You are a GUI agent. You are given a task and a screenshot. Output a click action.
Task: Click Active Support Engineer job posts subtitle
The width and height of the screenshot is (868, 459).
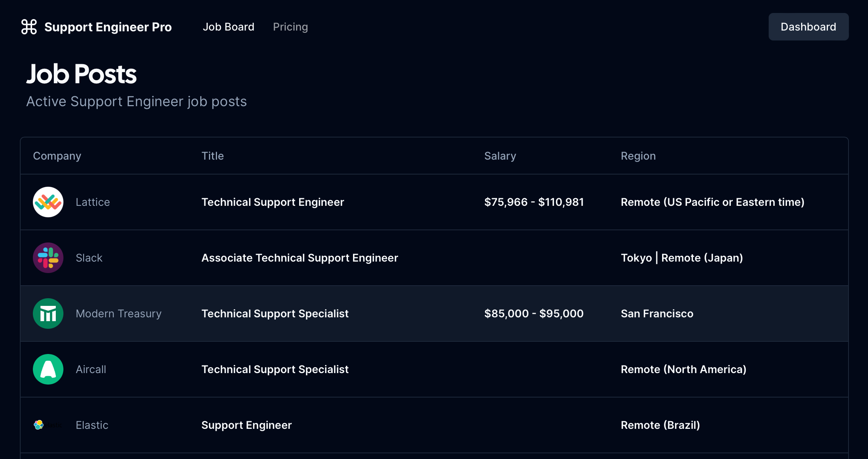click(136, 102)
